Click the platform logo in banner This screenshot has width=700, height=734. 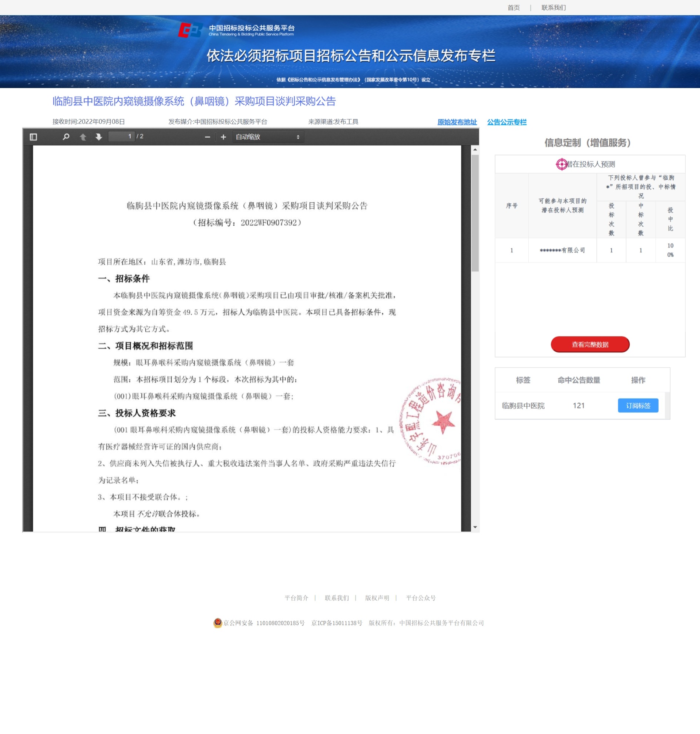(x=236, y=30)
